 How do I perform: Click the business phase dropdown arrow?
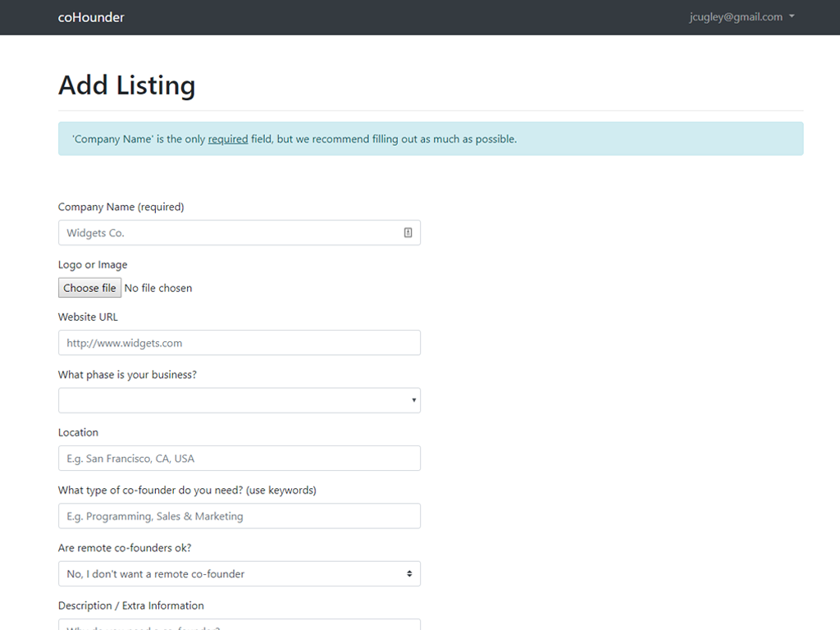(414, 401)
